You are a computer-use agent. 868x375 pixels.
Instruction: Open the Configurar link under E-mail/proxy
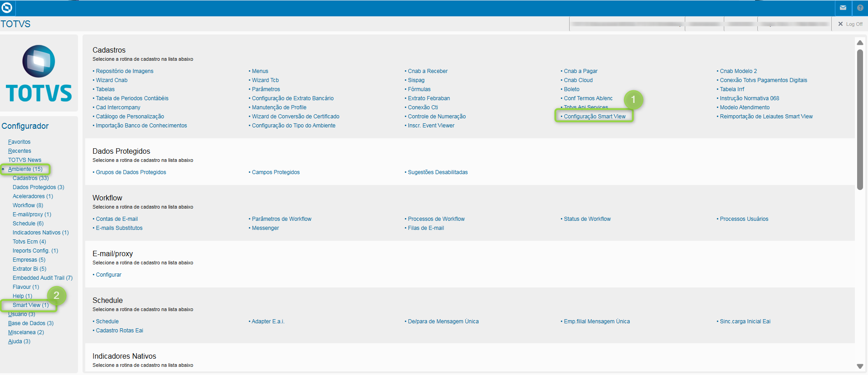pos(108,275)
